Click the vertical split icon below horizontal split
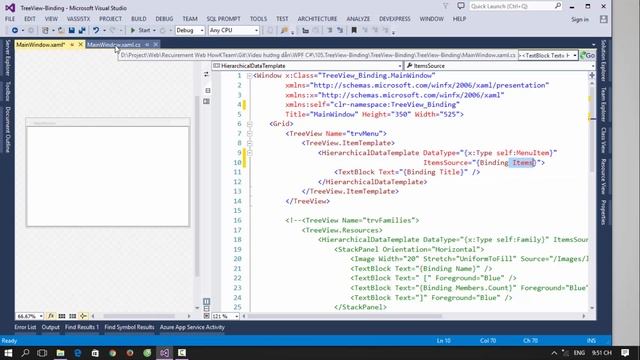640x360 pixels. [207, 101]
